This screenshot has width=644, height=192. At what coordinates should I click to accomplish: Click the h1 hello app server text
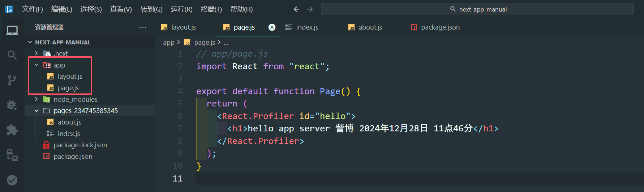(x=363, y=128)
